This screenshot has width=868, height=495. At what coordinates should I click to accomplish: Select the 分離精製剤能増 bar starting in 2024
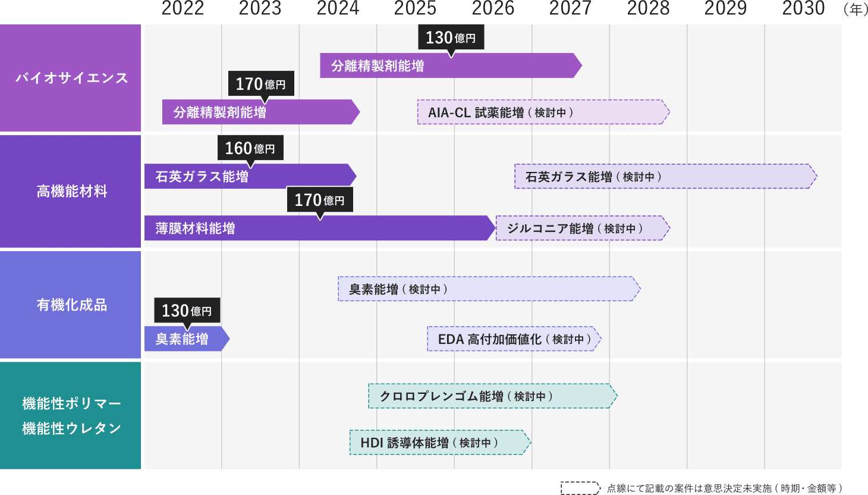[x=451, y=65]
